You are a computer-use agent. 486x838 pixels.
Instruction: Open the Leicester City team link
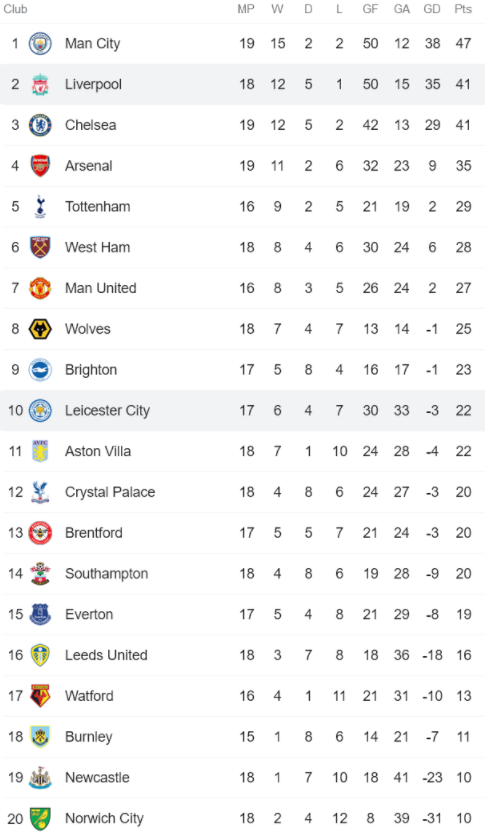(107, 410)
